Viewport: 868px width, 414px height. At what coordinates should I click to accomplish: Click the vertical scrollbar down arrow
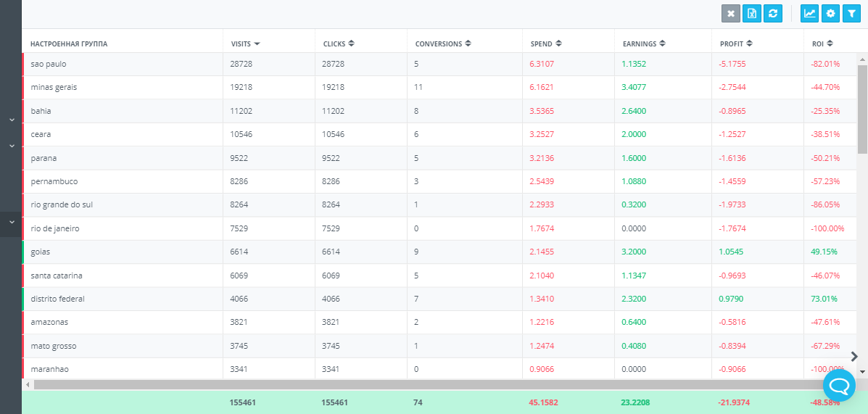(862, 372)
